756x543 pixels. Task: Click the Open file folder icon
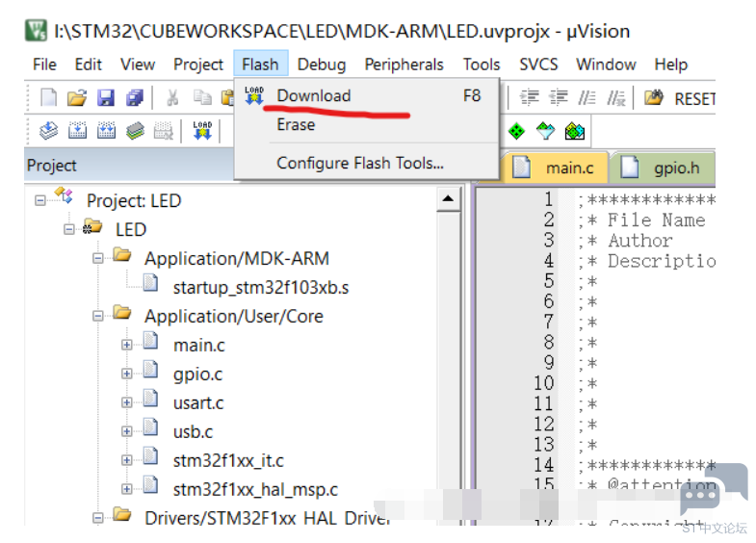click(77, 98)
